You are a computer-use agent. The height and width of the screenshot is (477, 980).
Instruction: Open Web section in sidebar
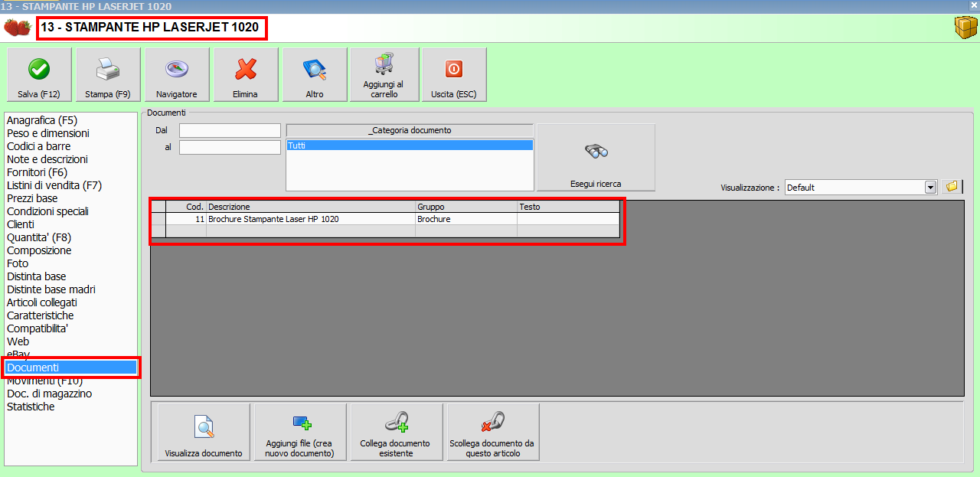(18, 341)
